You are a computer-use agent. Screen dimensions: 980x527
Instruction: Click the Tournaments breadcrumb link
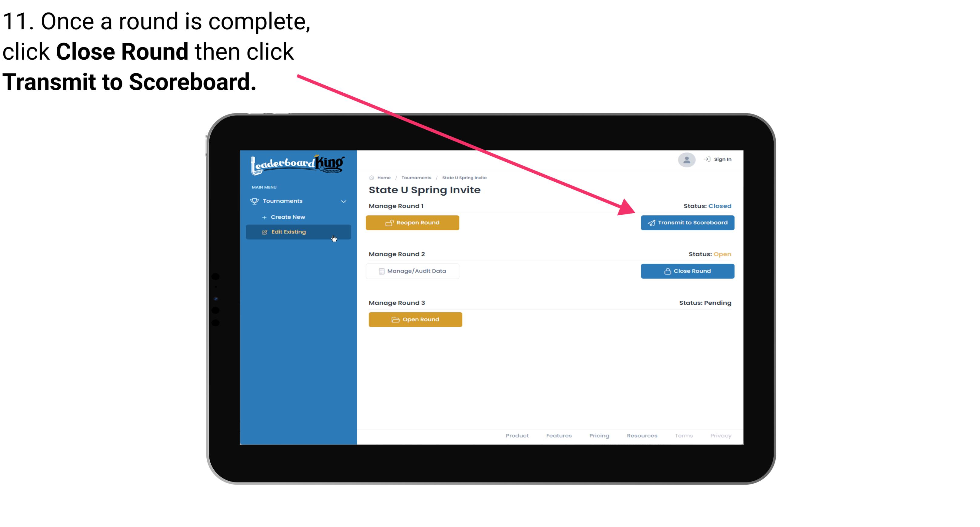tap(415, 177)
